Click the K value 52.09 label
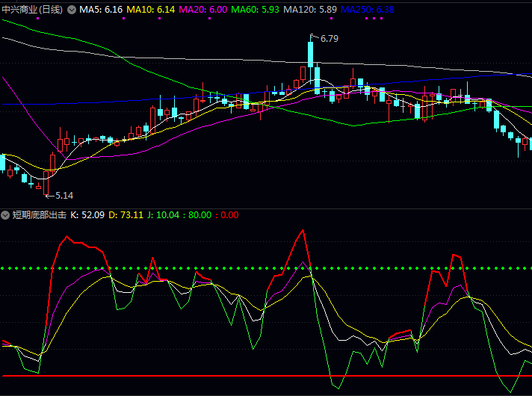 coord(87,215)
